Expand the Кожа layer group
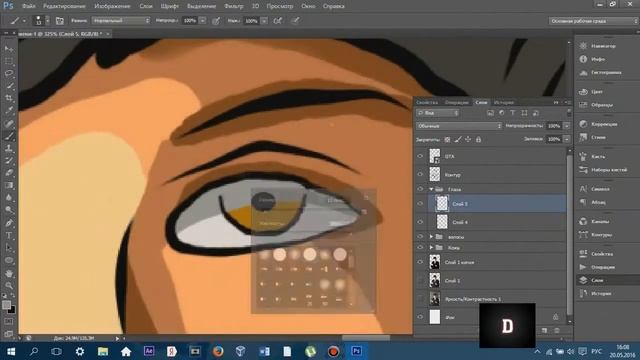 431,247
